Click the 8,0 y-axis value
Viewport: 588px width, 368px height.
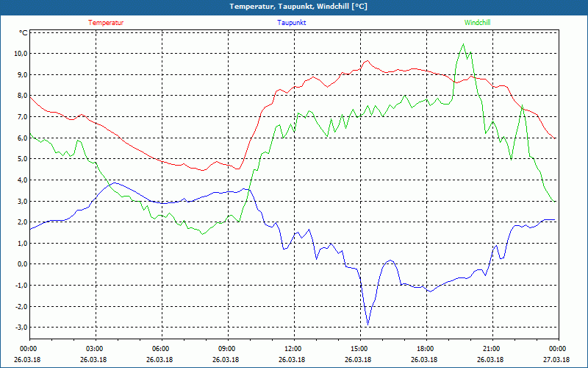click(x=21, y=96)
